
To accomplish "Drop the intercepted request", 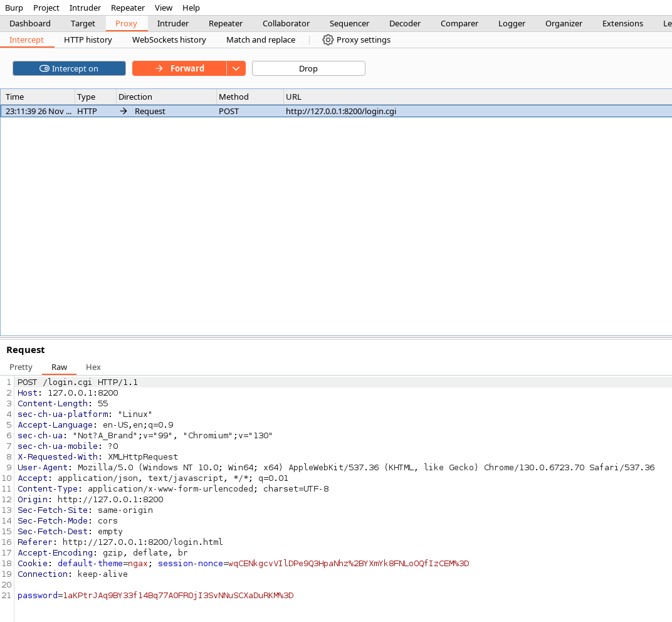I will [x=308, y=68].
